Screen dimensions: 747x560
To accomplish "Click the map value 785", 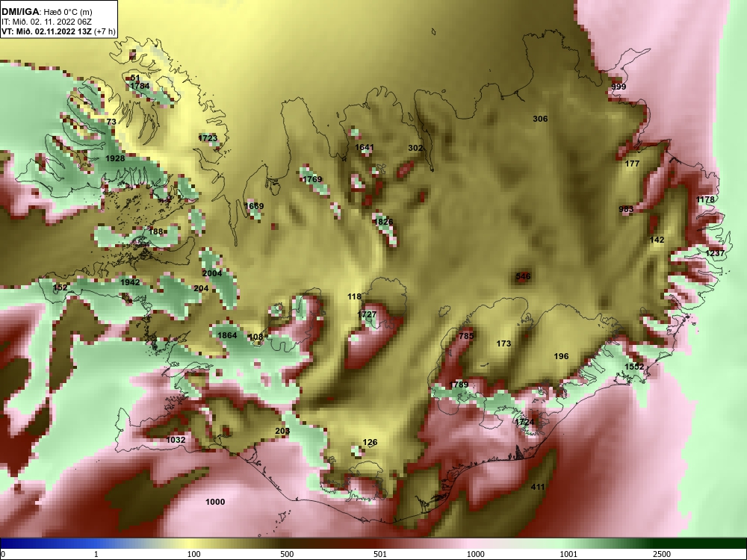I will pos(466,336).
